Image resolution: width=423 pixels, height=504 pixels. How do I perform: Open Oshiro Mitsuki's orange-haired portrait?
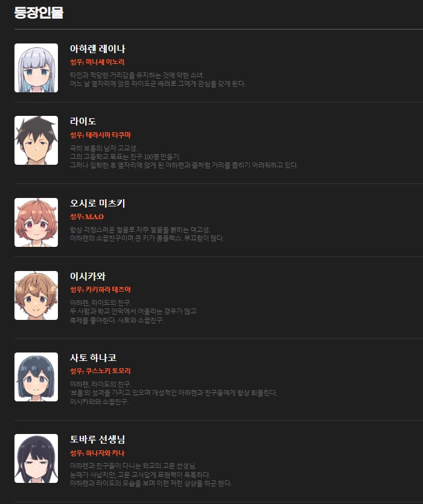point(36,223)
